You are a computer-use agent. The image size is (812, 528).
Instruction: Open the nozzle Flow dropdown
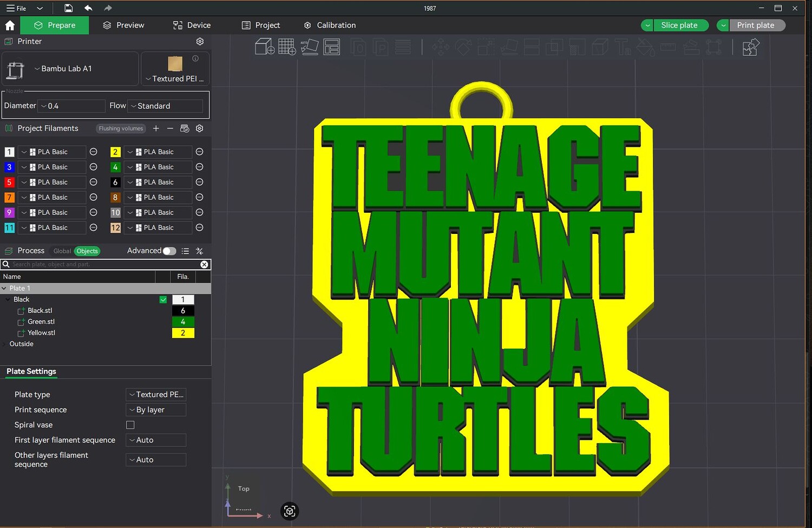[x=166, y=106]
